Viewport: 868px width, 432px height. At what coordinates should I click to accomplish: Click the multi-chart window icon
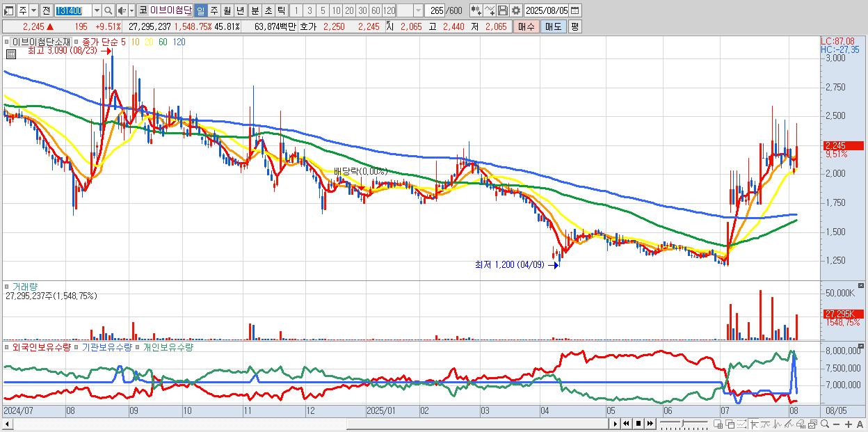click(x=812, y=424)
